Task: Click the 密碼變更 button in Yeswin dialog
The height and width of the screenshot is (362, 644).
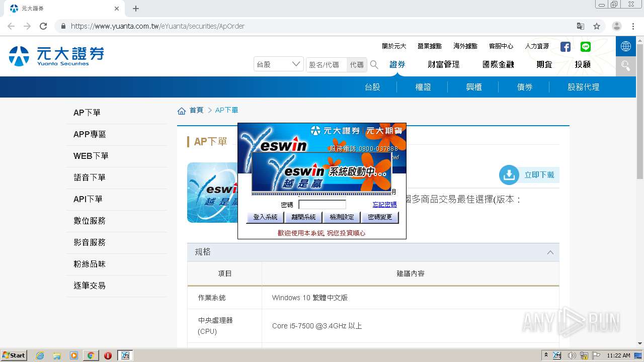Action: pyautogui.click(x=380, y=217)
